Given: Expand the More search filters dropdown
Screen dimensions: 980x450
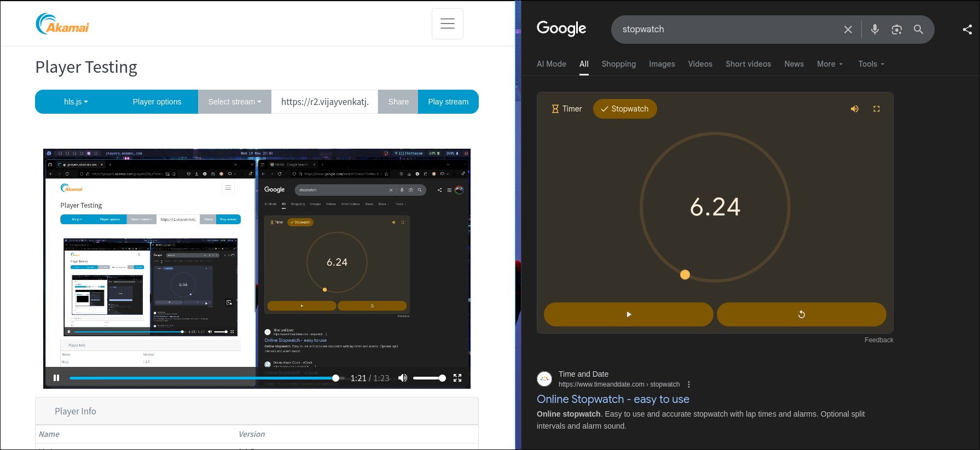Looking at the screenshot, I should click(x=830, y=64).
